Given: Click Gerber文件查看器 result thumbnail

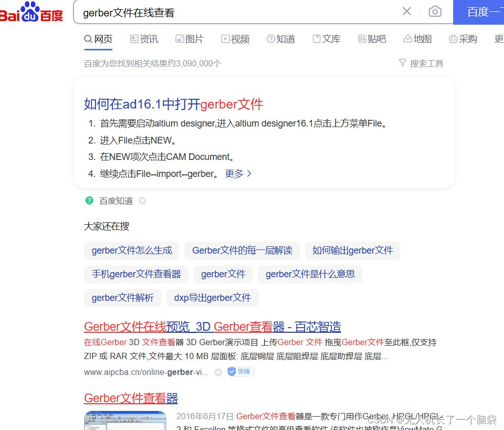Looking at the screenshot, I should coord(125,420).
